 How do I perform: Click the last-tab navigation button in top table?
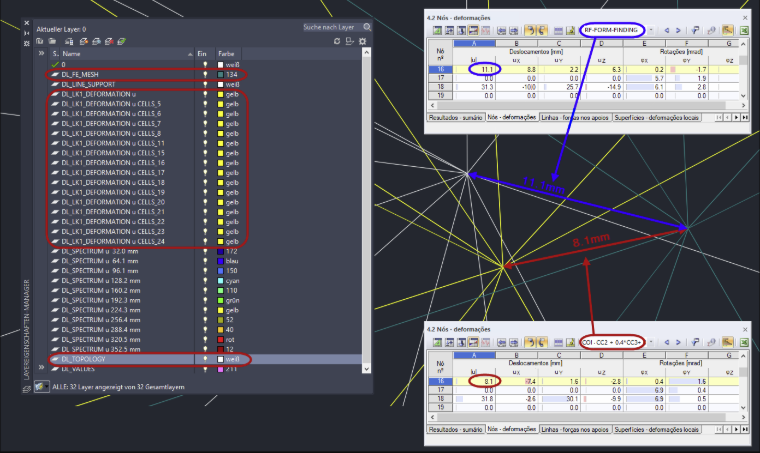click(745, 118)
